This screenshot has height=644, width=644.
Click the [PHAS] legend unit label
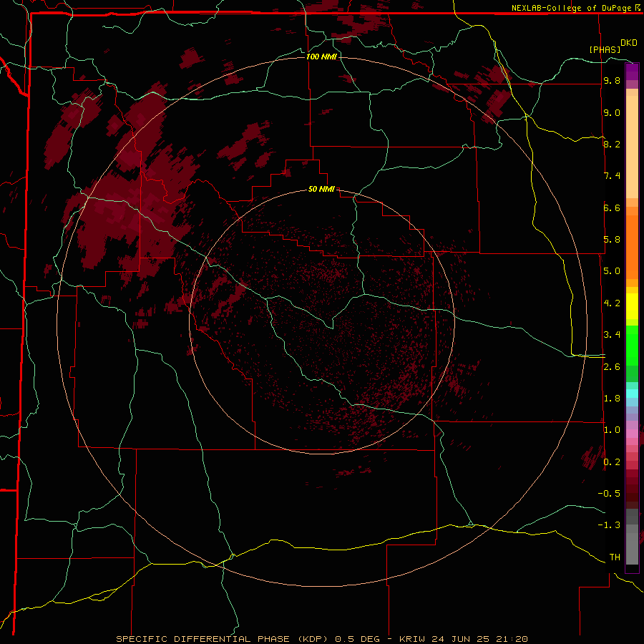point(605,49)
